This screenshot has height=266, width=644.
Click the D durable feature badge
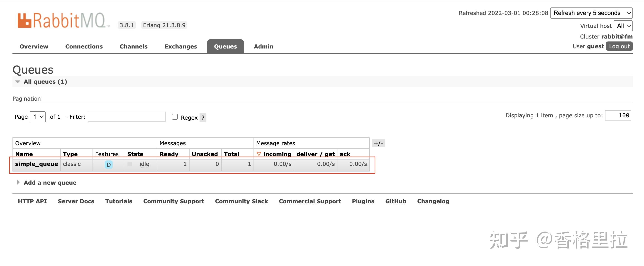[x=108, y=164]
